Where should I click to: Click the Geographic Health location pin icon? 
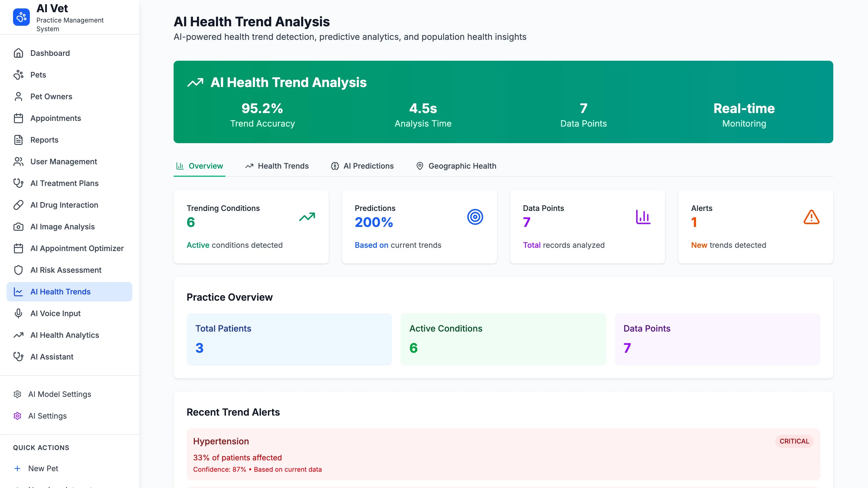coord(420,166)
